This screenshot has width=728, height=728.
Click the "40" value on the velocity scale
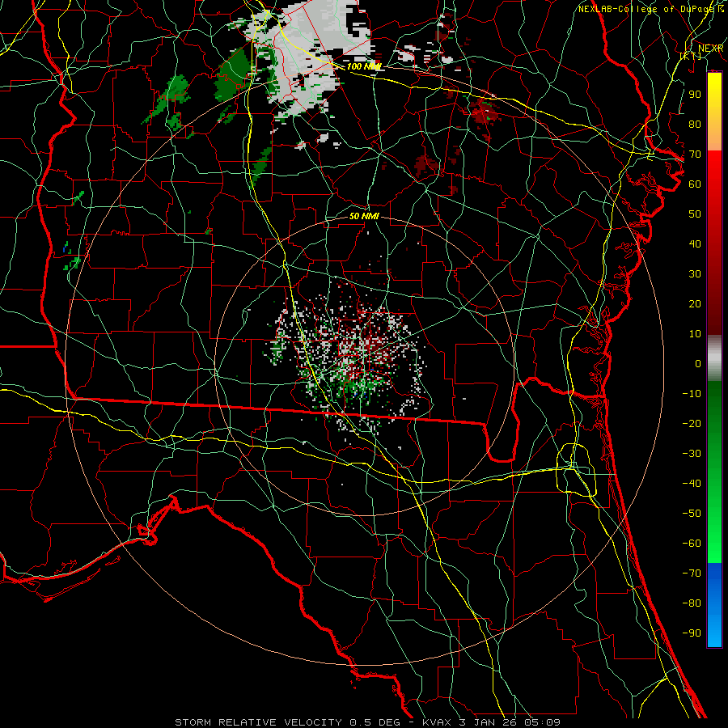[695, 243]
